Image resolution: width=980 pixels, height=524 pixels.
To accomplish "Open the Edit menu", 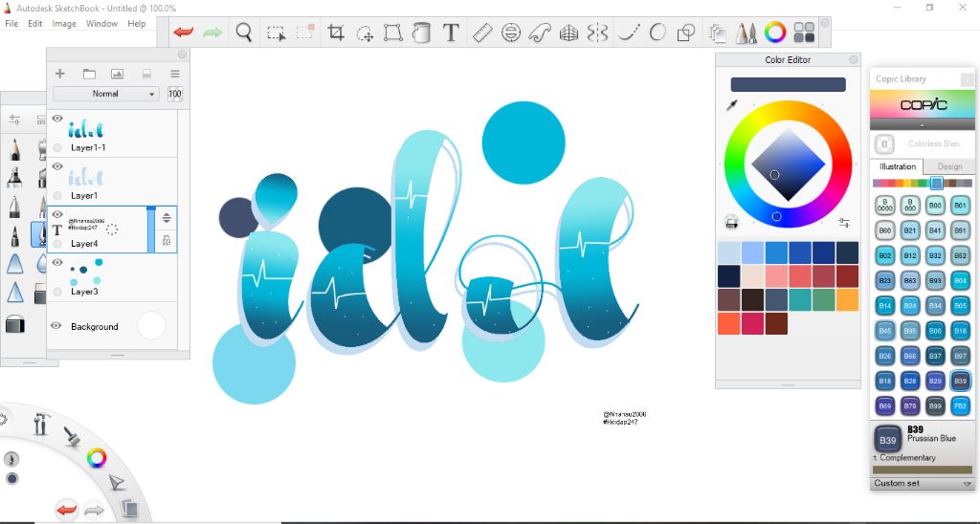I will [x=35, y=24].
